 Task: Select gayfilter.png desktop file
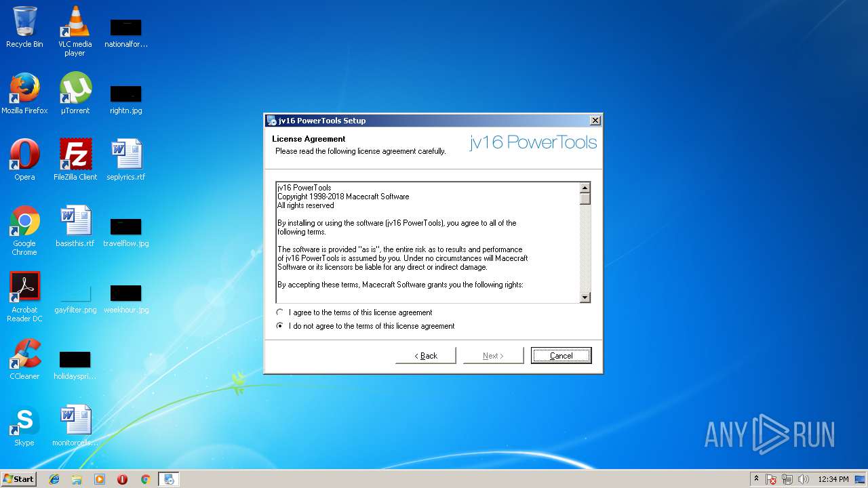pyautogui.click(x=75, y=298)
